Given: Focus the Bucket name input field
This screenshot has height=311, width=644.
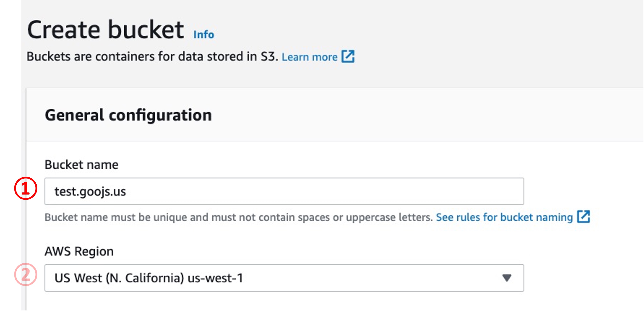Looking at the screenshot, I should click(x=284, y=191).
